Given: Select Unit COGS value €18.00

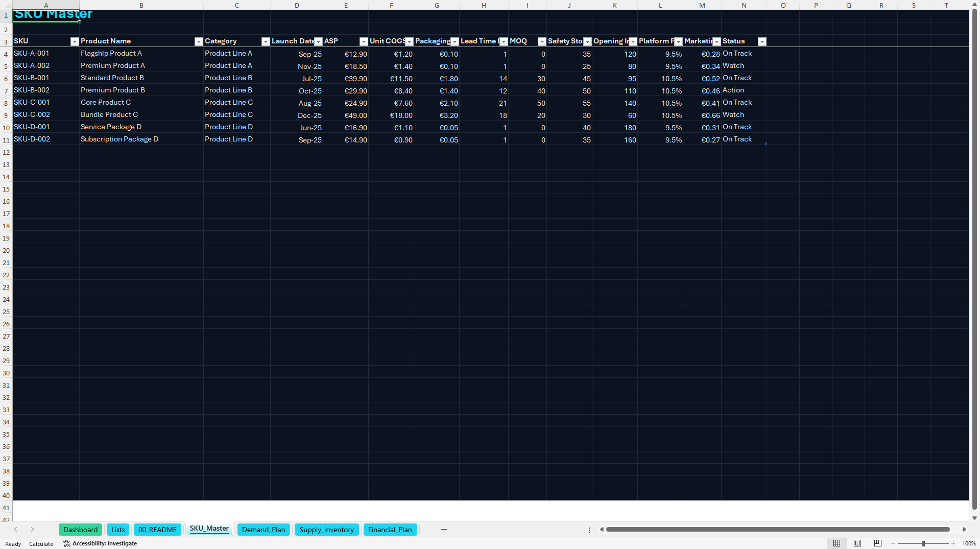Looking at the screenshot, I should 391,115.
